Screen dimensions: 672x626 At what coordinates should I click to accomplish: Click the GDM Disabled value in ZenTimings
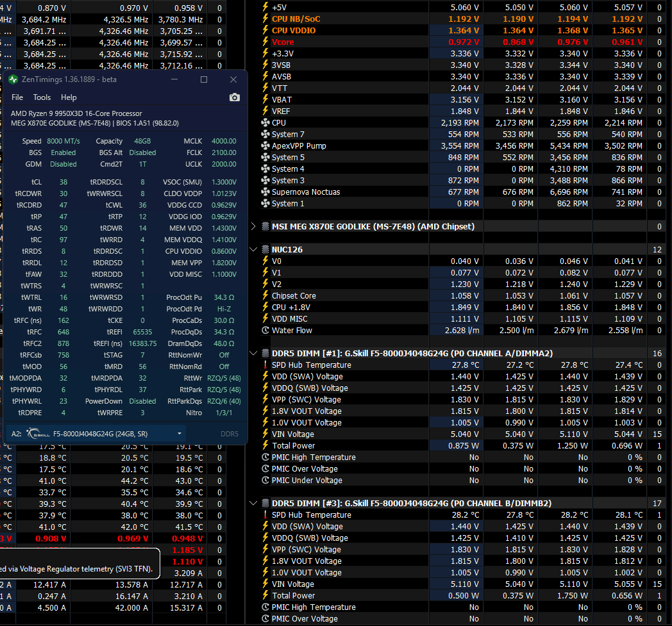[x=63, y=165]
